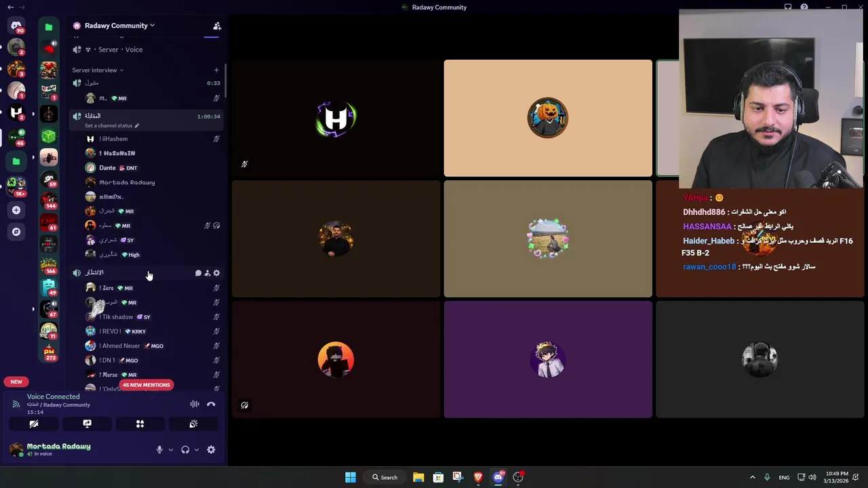Open User Settings gear icon
Image resolution: width=868 pixels, height=488 pixels.
click(x=211, y=449)
